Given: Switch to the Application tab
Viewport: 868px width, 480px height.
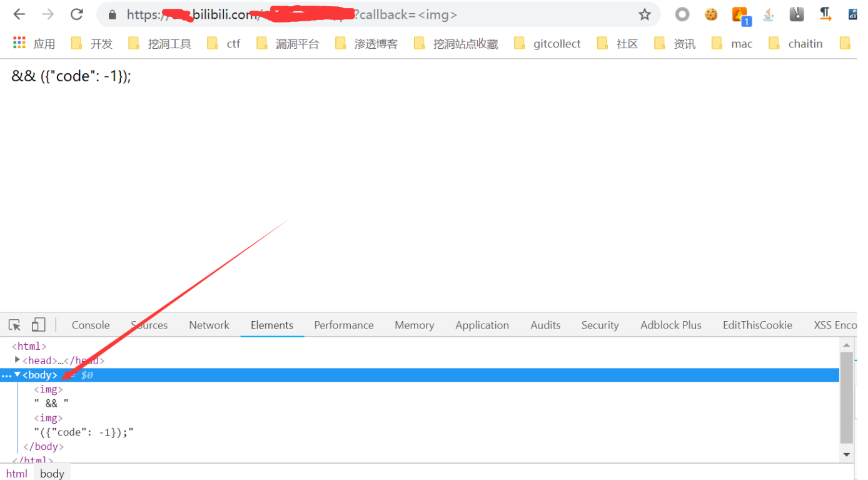Looking at the screenshot, I should 482,325.
